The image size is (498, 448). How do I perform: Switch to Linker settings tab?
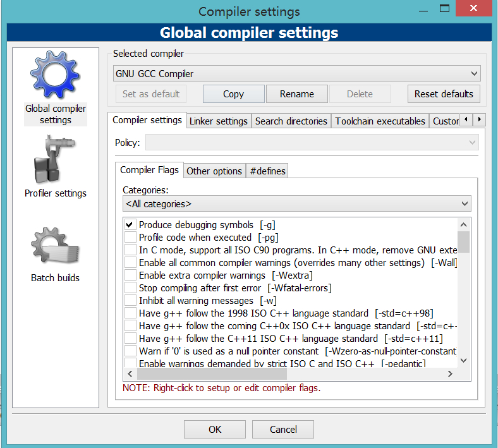(219, 121)
